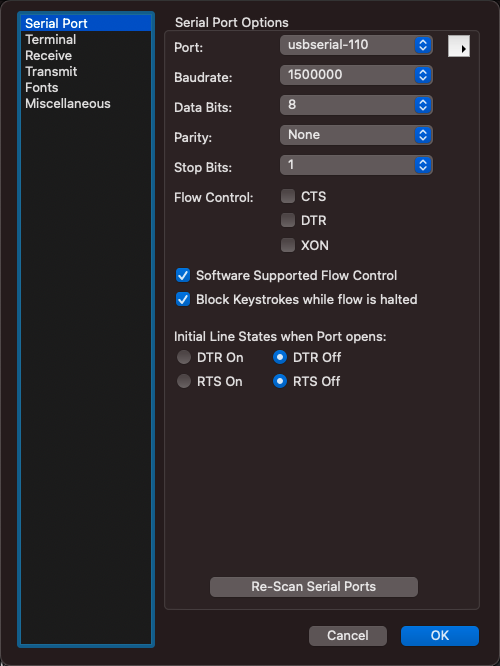Screen dimensions: 500x666
Task: Click Cancel to discard changes
Action: (348, 635)
